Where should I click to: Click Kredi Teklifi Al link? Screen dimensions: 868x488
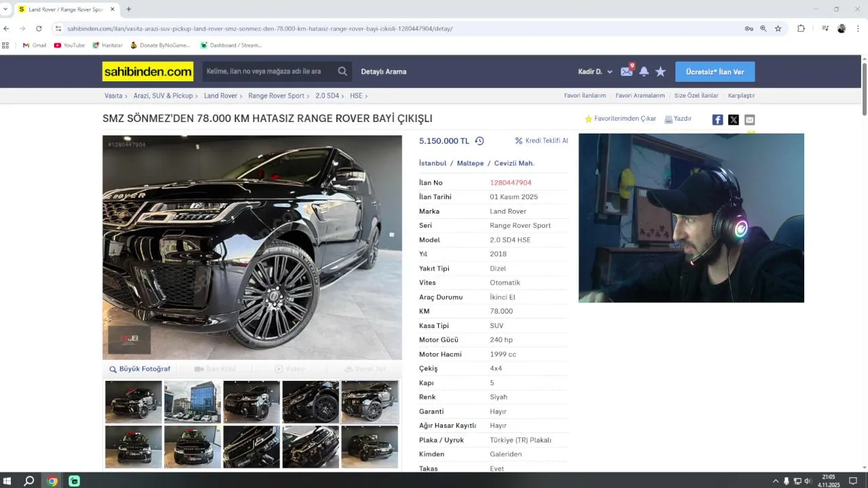tap(541, 141)
